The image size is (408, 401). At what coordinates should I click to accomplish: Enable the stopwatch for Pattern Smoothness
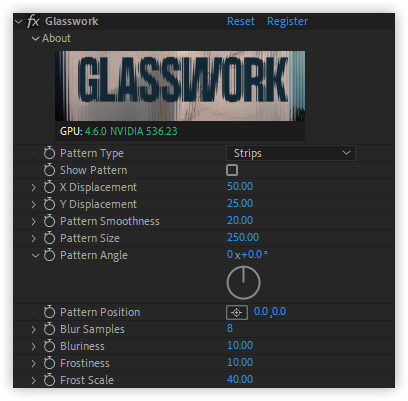(x=49, y=221)
